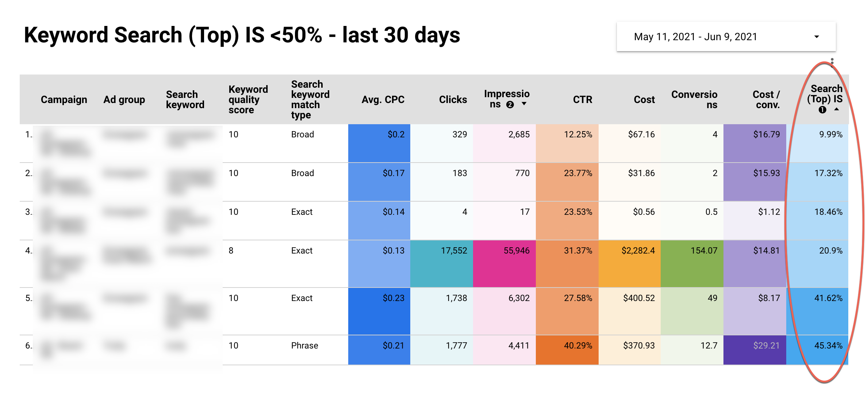Select the Campaign column header
The image size is (868, 396).
[64, 99]
